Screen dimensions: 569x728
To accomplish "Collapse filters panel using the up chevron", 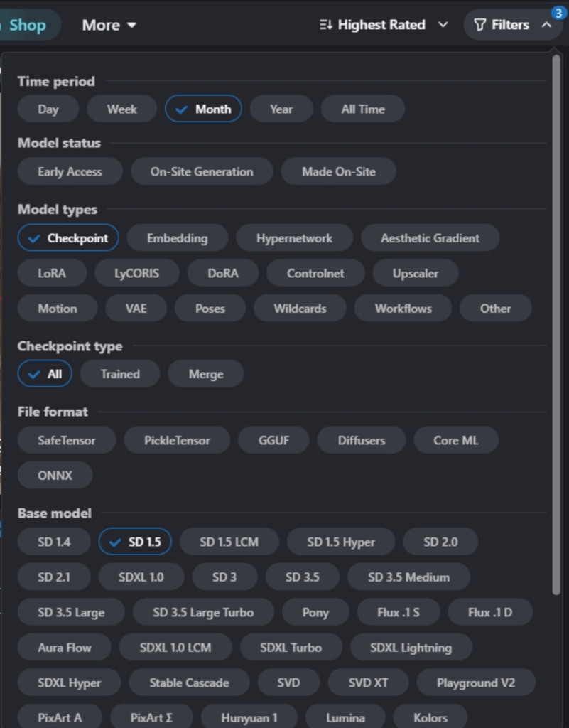I will 547,25.
